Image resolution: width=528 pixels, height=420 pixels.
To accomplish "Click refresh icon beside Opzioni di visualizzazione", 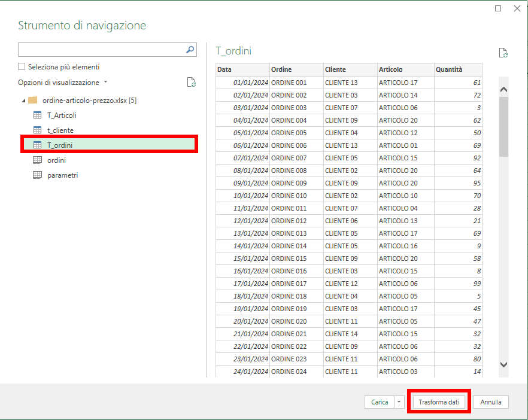I will 192,82.
